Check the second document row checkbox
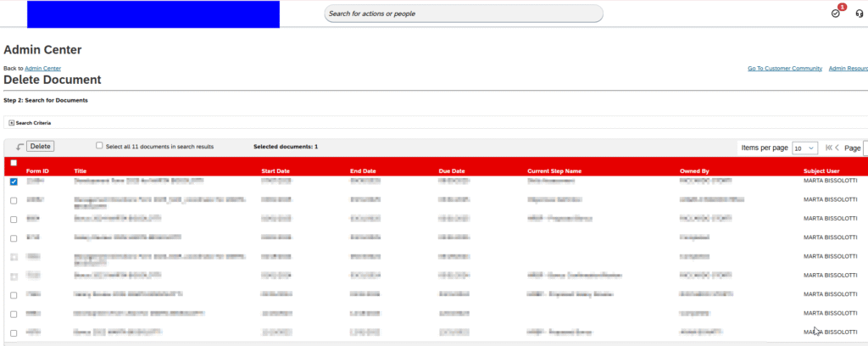The width and height of the screenshot is (868, 346). pyautogui.click(x=13, y=200)
